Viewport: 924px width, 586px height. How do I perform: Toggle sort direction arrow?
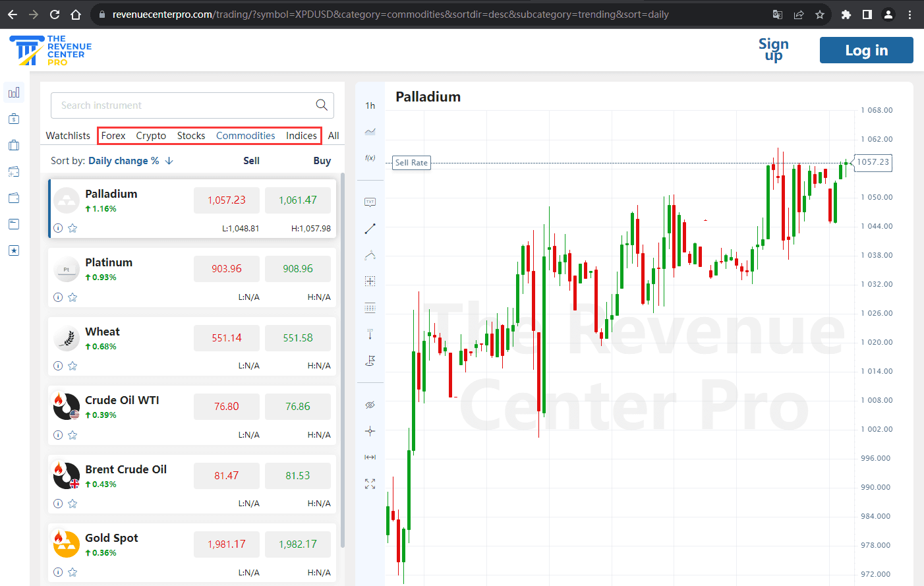point(169,161)
